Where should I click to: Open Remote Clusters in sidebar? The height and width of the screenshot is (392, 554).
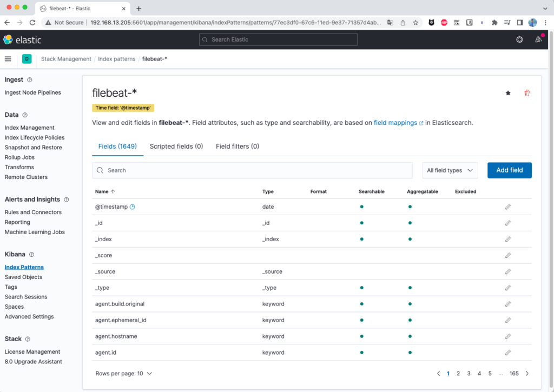tap(26, 177)
